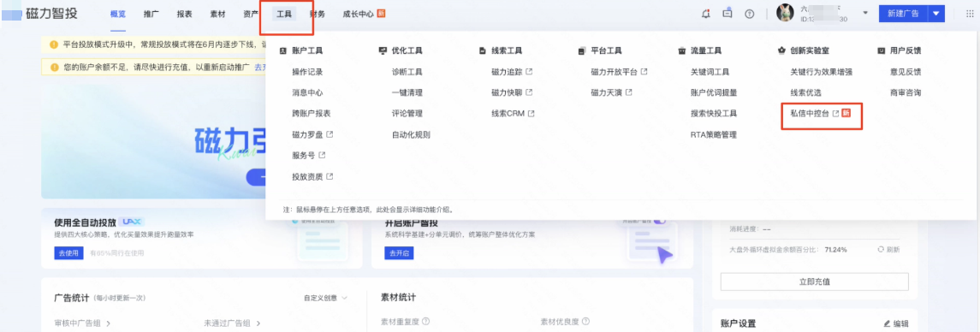Click the 刷新 refresh icon
The width and height of the screenshot is (980, 332).
click(881, 249)
